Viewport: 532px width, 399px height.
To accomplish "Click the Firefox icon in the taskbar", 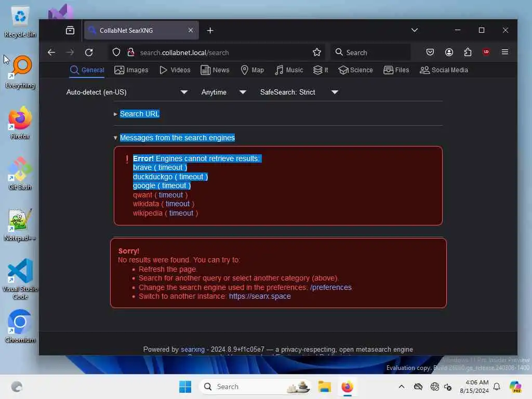I will tap(348, 387).
